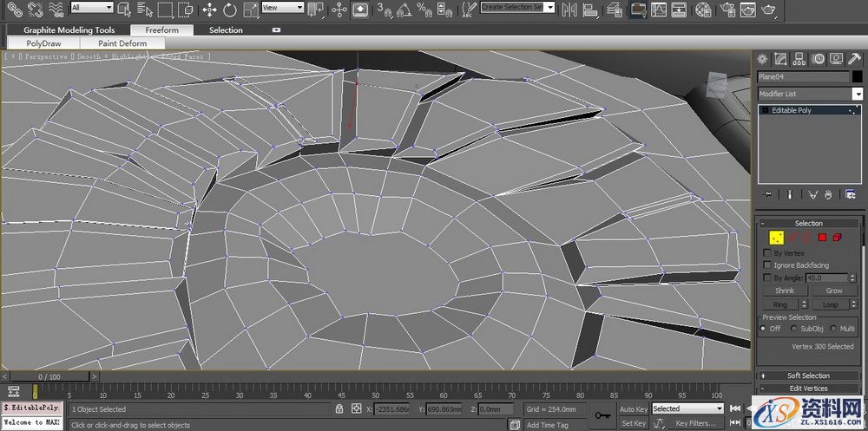The height and width of the screenshot is (431, 868).
Task: Open the selection filter All dropdown
Action: (92, 8)
